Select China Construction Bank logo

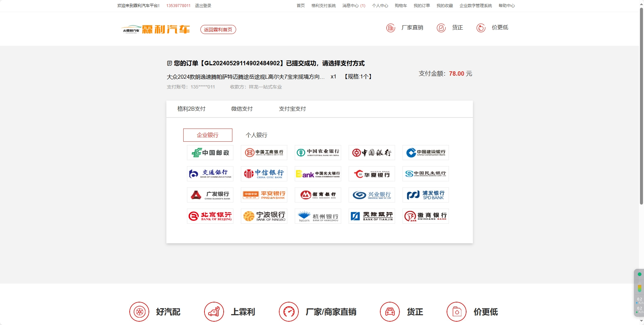click(426, 152)
